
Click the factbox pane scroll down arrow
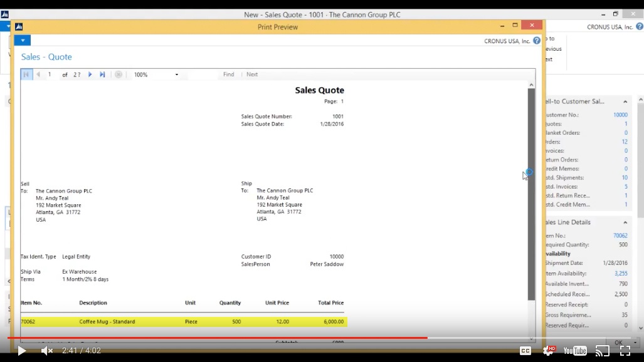(641, 328)
